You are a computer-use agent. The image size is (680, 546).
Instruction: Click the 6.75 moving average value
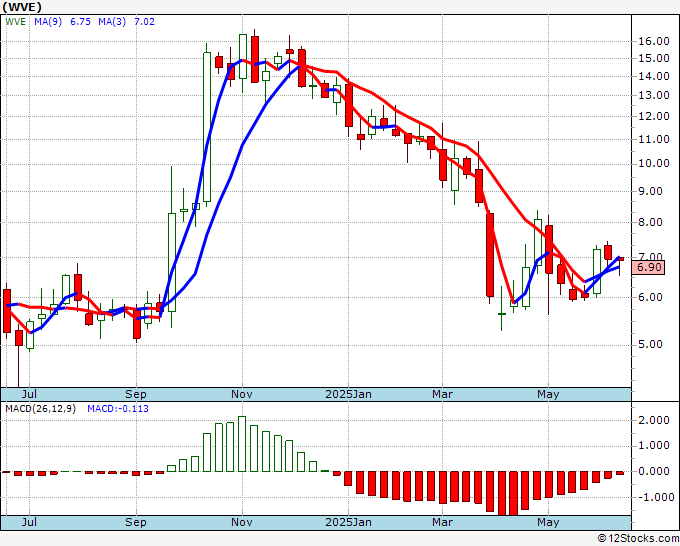click(80, 22)
